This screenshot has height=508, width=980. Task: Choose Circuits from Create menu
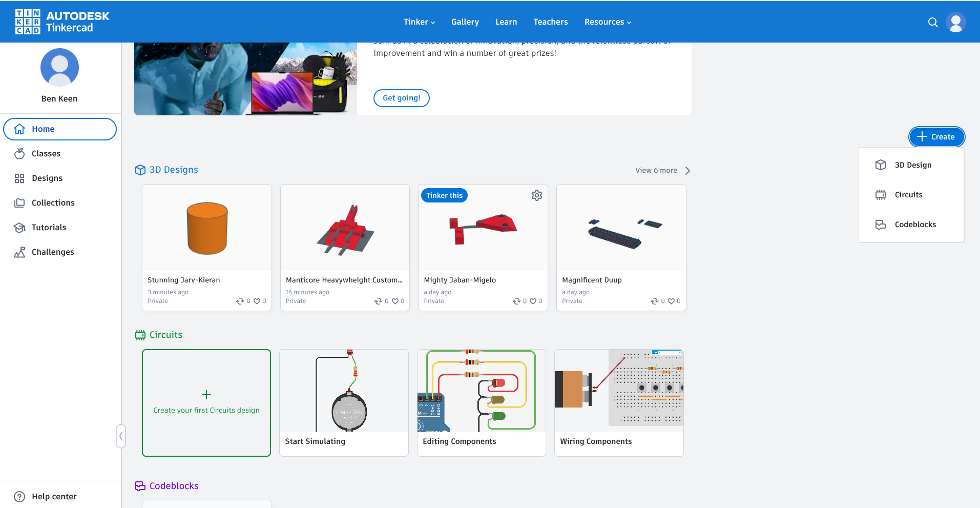911,195
